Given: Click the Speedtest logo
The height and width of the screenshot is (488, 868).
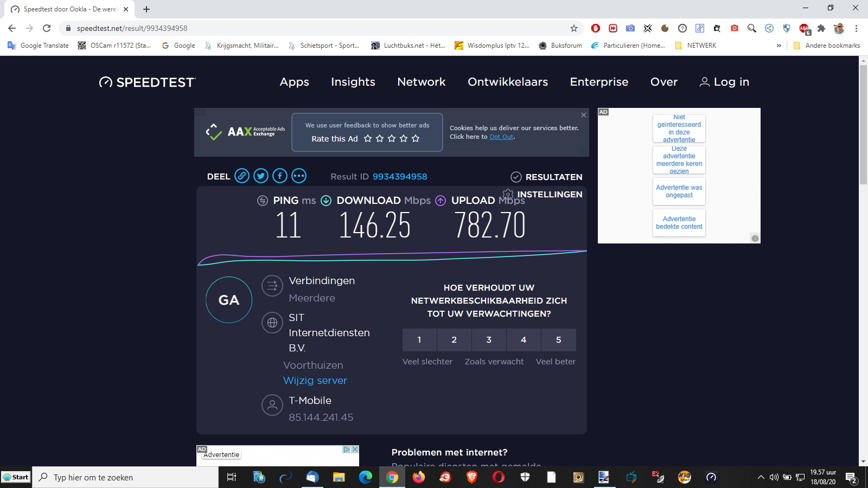Looking at the screenshot, I should (147, 82).
